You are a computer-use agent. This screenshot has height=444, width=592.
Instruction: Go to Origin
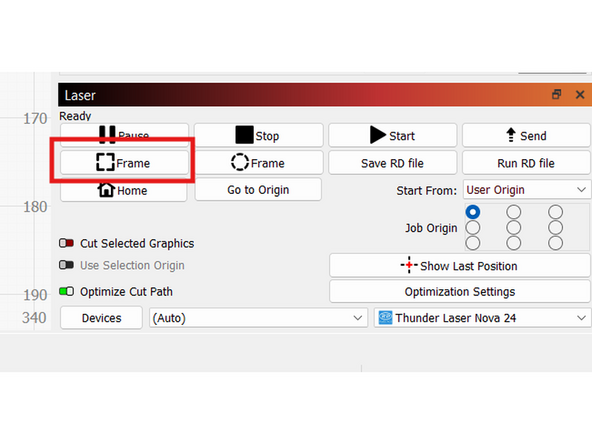pos(258,190)
